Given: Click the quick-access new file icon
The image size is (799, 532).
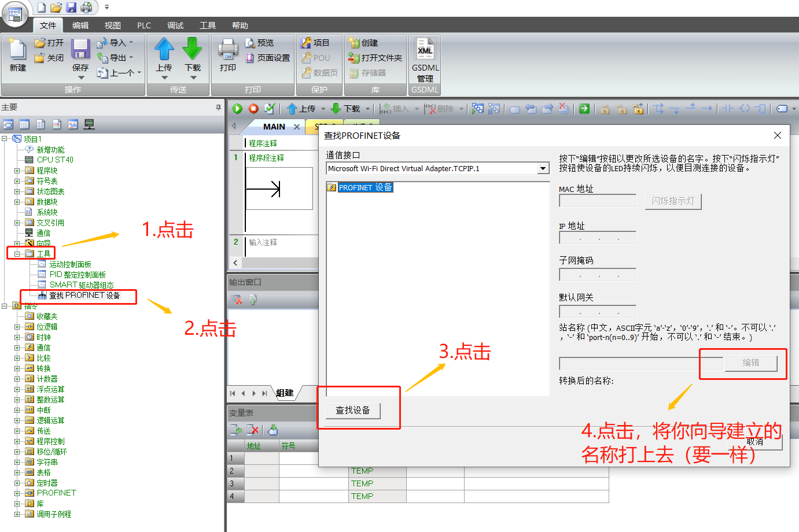Looking at the screenshot, I should pos(41,8).
